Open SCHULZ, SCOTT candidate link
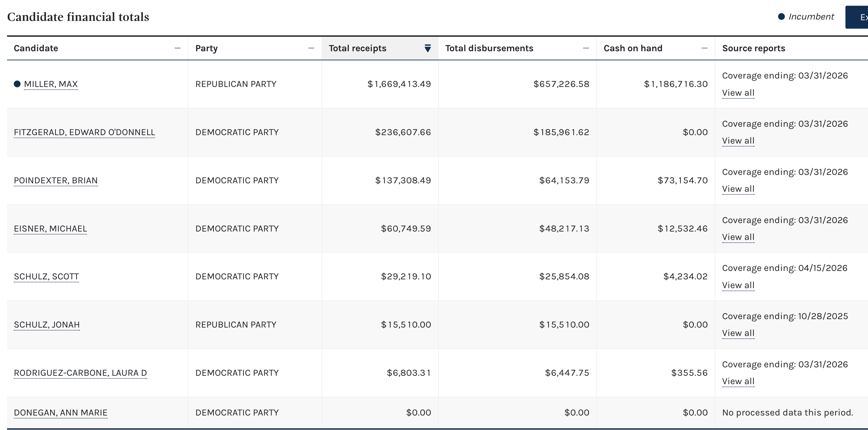The image size is (868, 430). (46, 277)
